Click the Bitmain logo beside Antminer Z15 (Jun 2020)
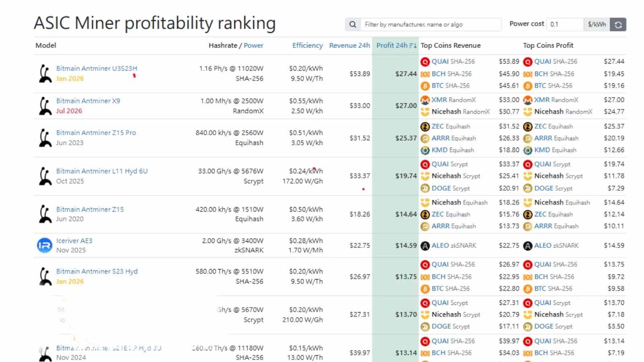The height and width of the screenshot is (362, 644). (45, 214)
